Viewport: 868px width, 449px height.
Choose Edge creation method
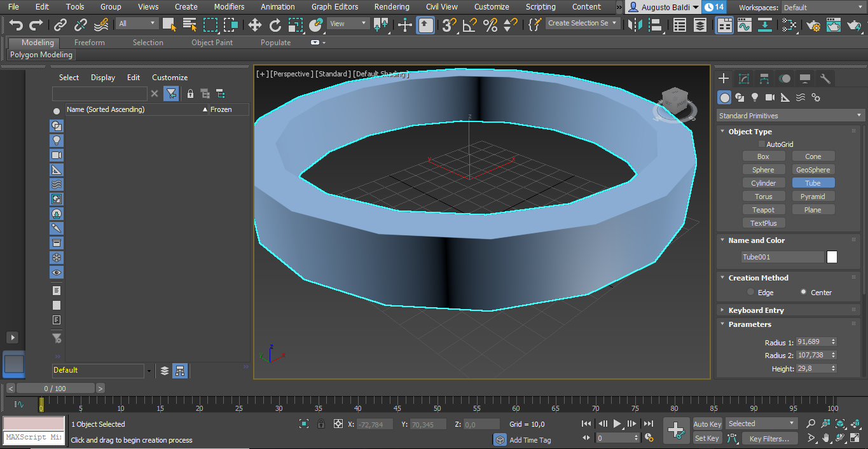click(x=750, y=293)
